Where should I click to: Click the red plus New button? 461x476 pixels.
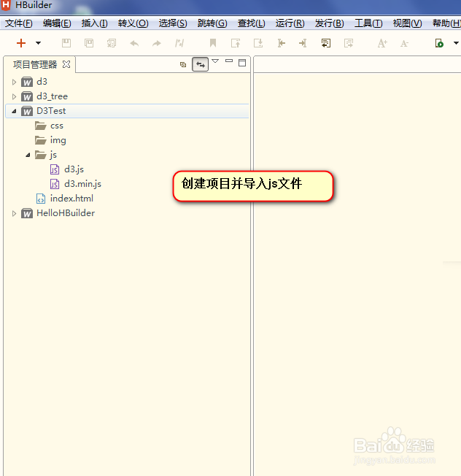tap(21, 43)
